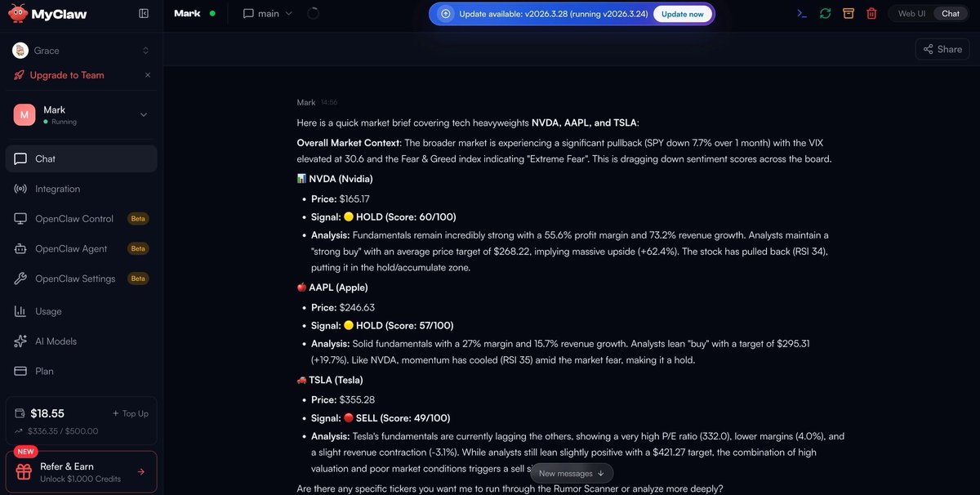Open the Integration page
The image size is (980, 495).
pos(81,189)
